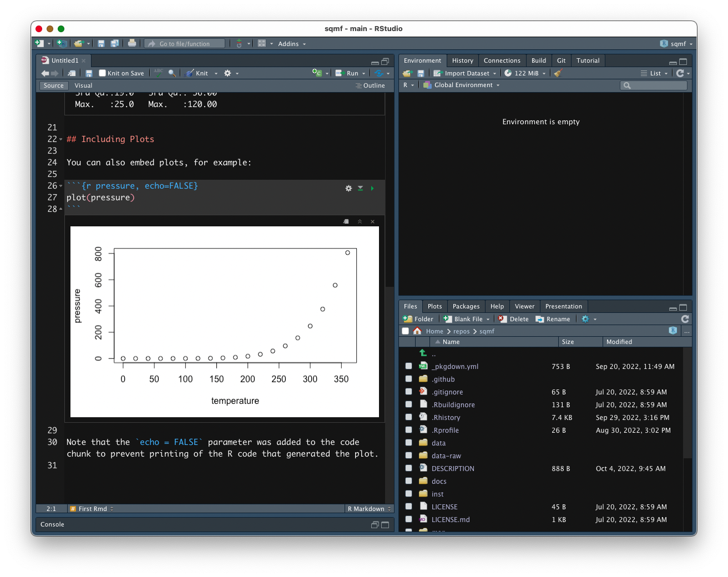Open the Plots tab
The width and height of the screenshot is (728, 577).
pyautogui.click(x=435, y=306)
